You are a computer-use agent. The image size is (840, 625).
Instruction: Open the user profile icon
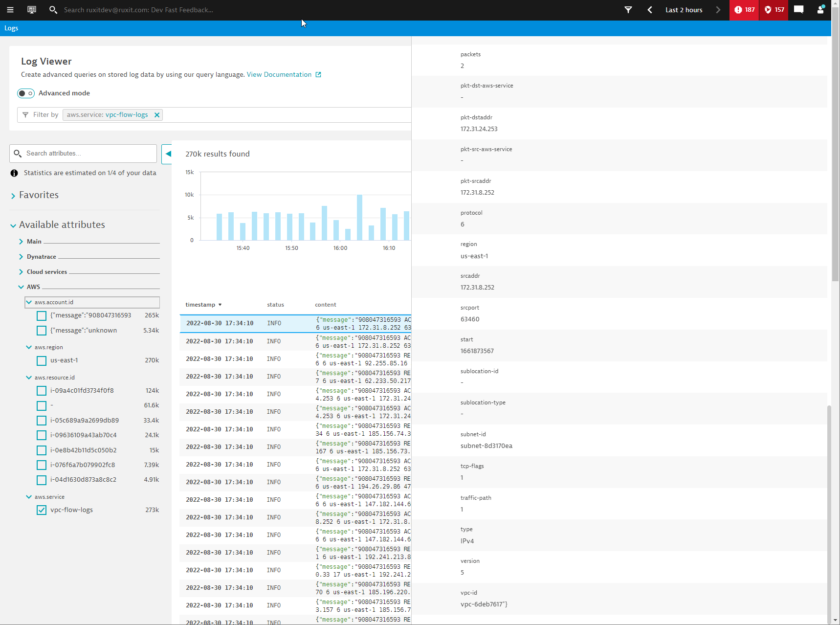820,10
